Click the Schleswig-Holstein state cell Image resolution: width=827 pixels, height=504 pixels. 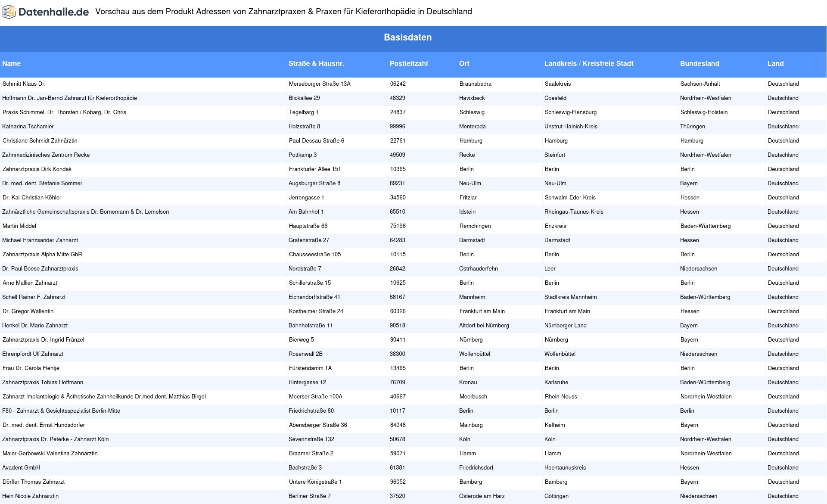click(x=704, y=112)
